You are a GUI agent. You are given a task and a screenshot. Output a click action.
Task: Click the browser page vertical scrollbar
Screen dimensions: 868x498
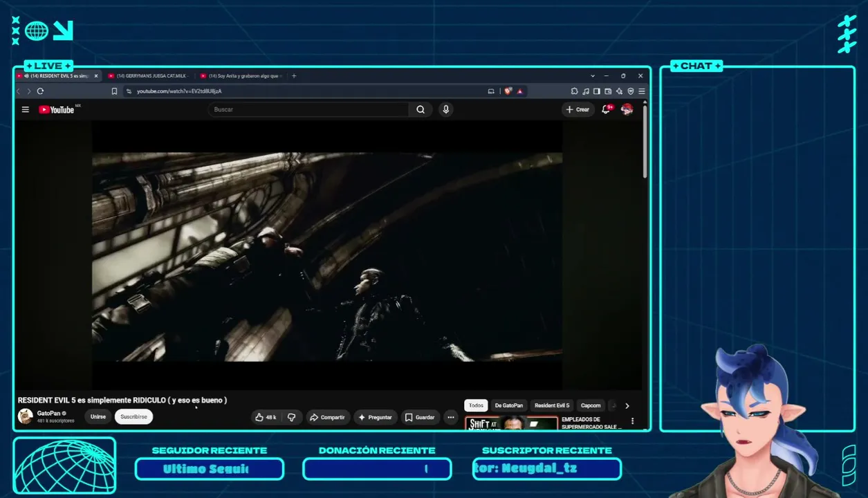click(x=645, y=142)
